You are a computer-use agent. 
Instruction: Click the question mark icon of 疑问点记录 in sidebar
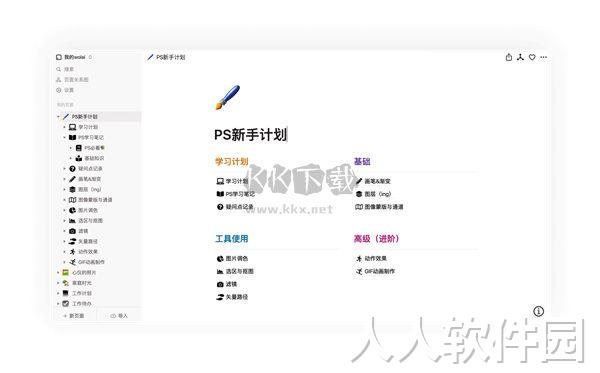pos(72,169)
